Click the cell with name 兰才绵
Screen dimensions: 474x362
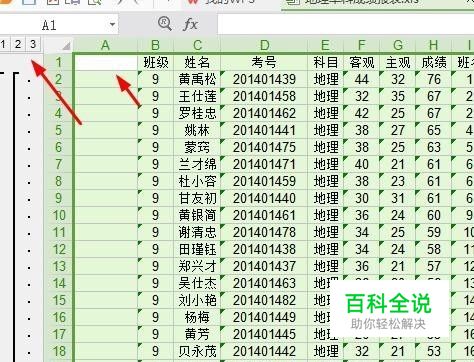tap(197, 164)
